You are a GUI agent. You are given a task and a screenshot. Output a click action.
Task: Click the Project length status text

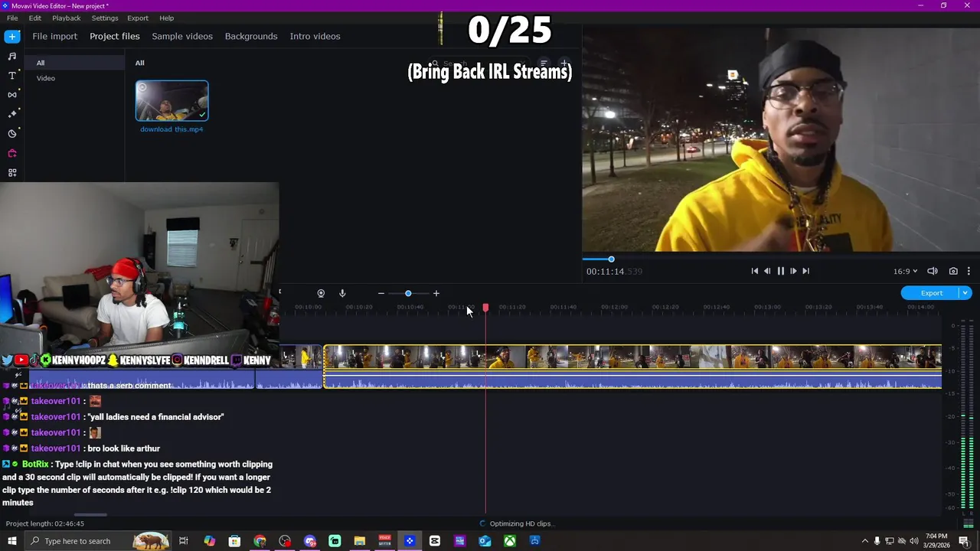tap(45, 524)
